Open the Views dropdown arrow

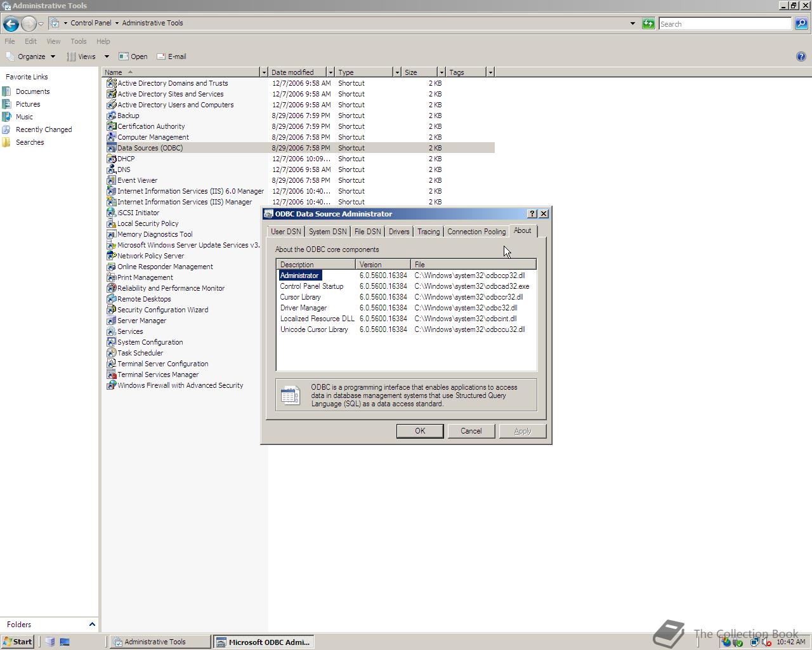[x=107, y=56]
